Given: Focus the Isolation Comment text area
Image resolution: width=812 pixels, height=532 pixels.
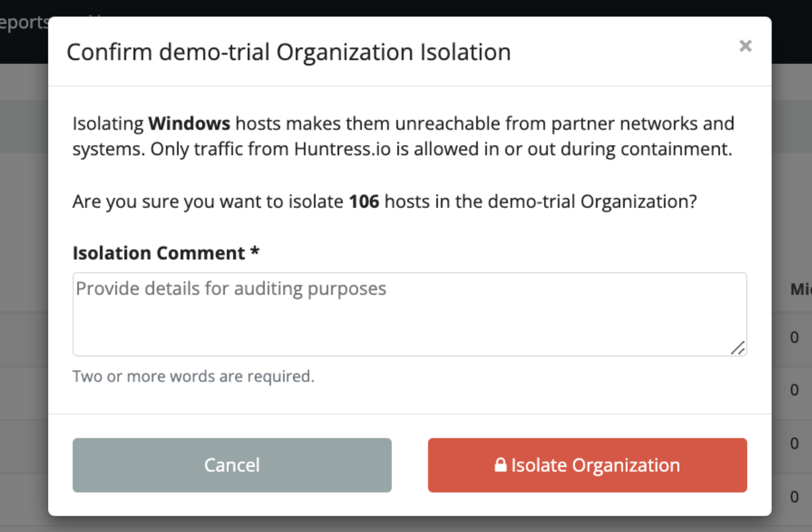Looking at the screenshot, I should pos(410,314).
